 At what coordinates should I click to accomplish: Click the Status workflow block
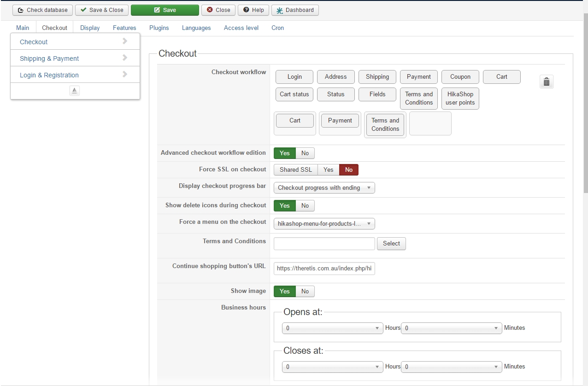(x=336, y=94)
